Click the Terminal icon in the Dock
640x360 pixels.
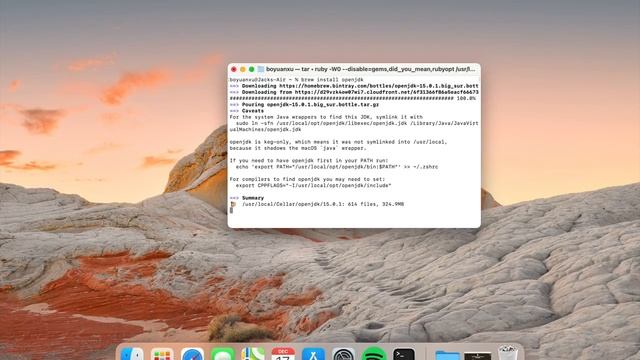(404, 354)
